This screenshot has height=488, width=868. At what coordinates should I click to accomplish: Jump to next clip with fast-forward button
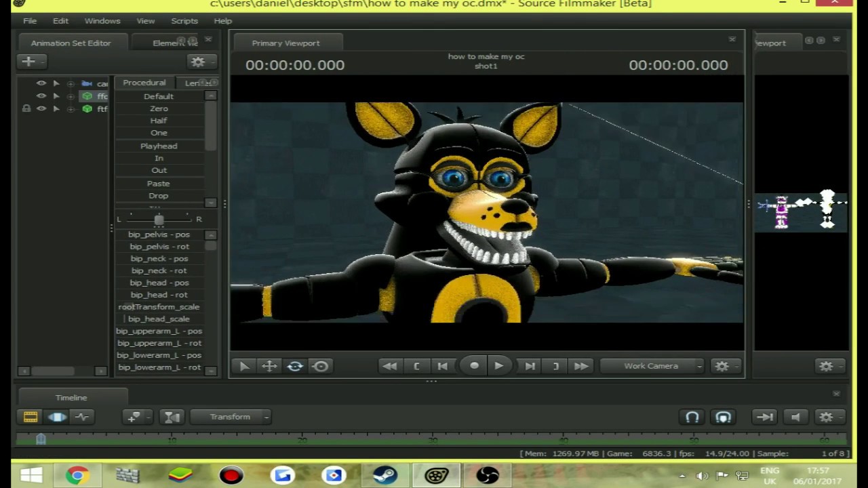point(581,366)
